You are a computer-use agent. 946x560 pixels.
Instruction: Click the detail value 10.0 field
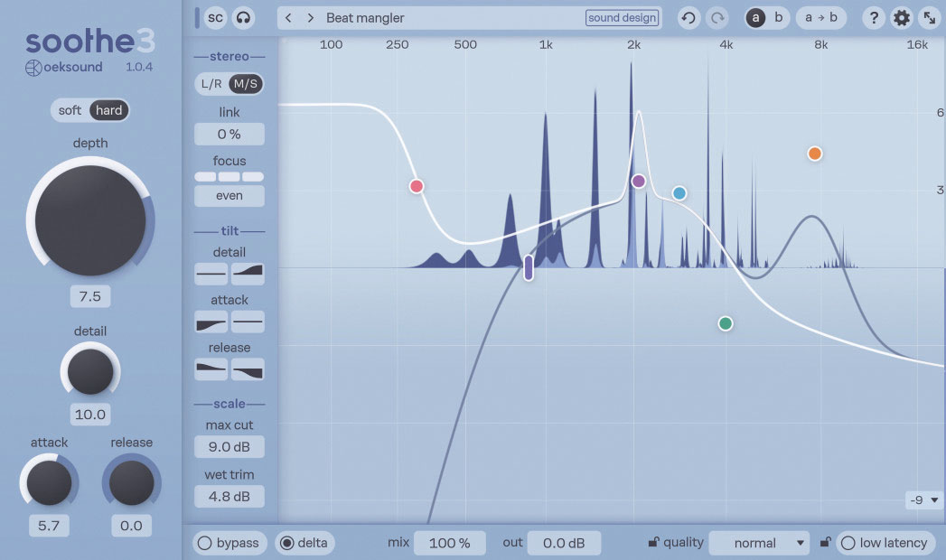89,415
